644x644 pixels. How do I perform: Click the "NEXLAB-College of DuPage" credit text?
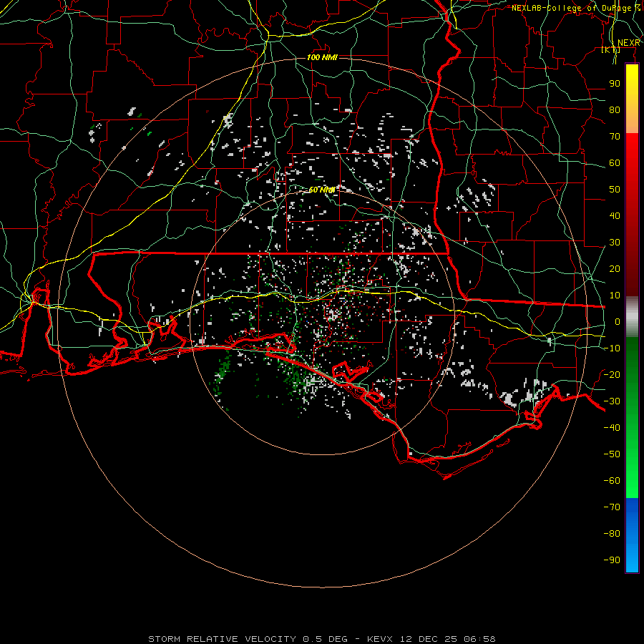click(571, 8)
